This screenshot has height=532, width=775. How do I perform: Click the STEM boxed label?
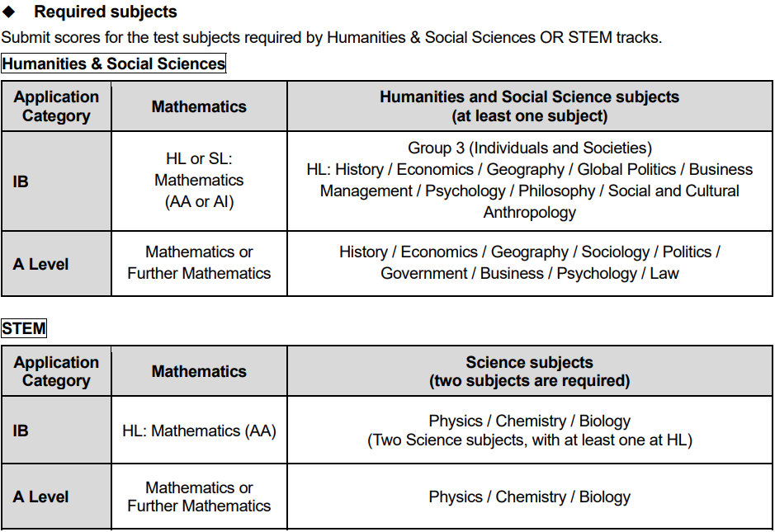[x=24, y=328]
